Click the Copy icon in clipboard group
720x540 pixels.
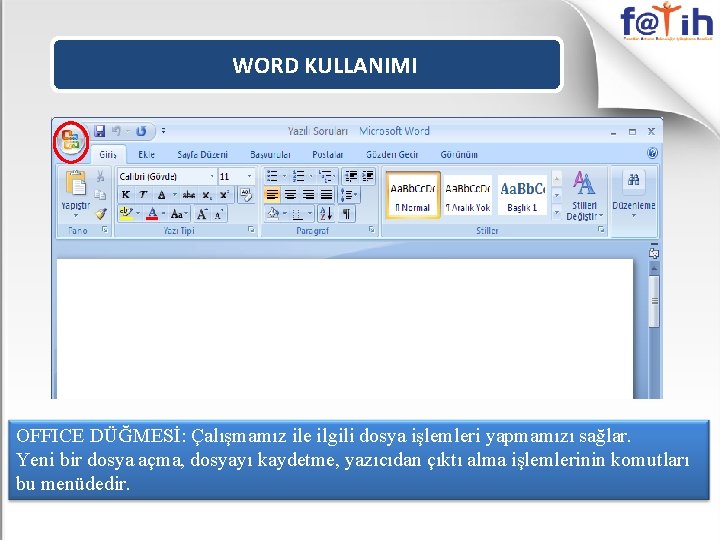pyautogui.click(x=101, y=195)
